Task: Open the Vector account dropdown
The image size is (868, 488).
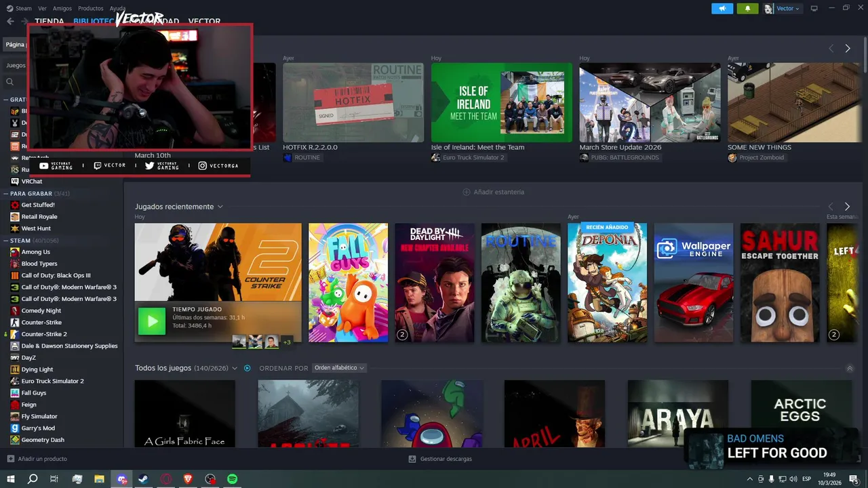Action: [x=782, y=8]
